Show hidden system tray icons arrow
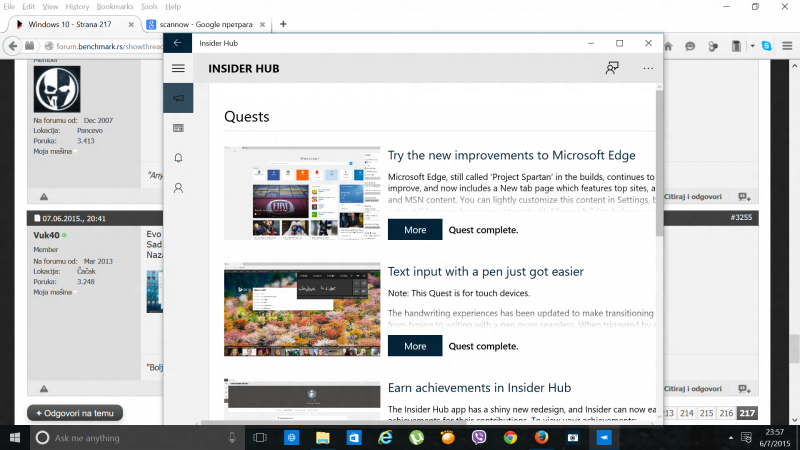Viewport: 800px width, 450px height. [731, 438]
